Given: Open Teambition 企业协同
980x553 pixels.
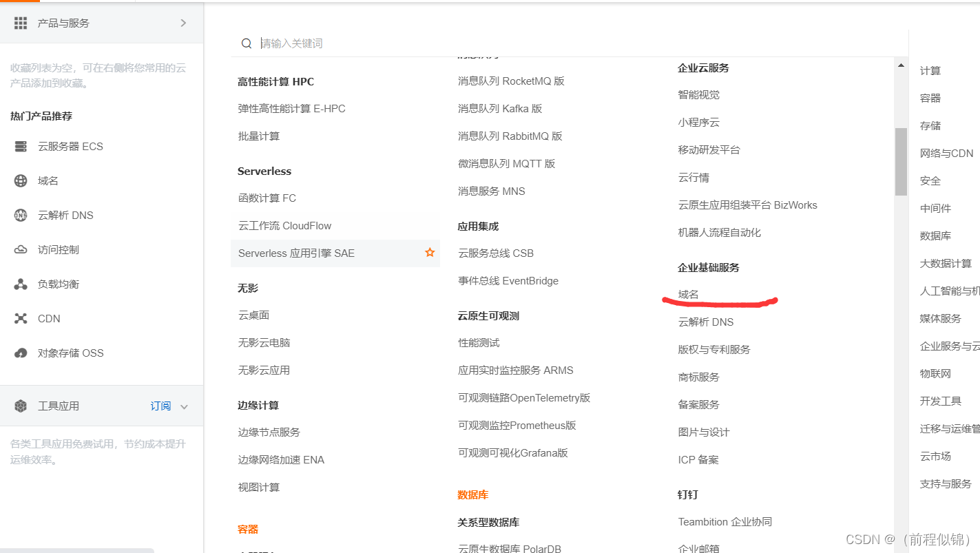Looking at the screenshot, I should coord(725,521).
